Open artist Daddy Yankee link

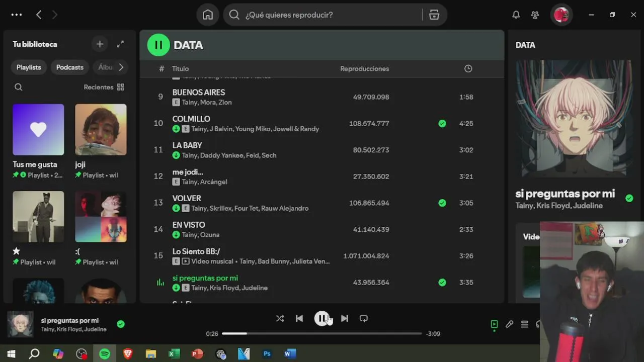[222, 155]
